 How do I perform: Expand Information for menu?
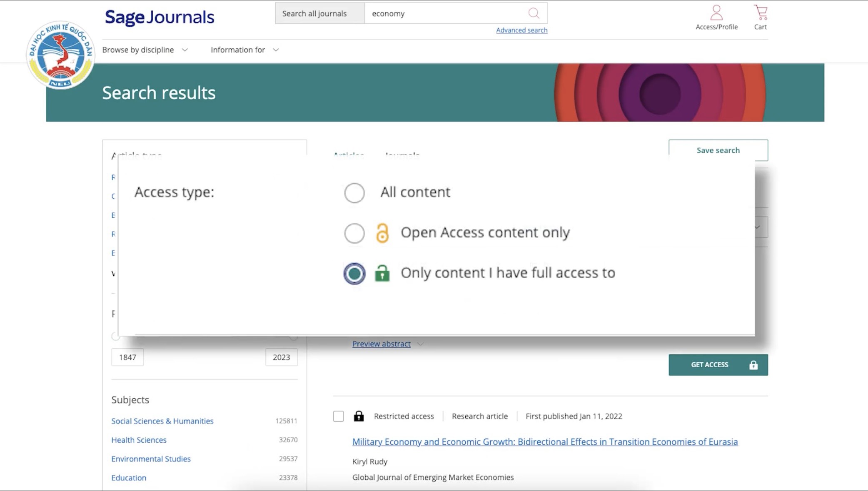pos(244,50)
